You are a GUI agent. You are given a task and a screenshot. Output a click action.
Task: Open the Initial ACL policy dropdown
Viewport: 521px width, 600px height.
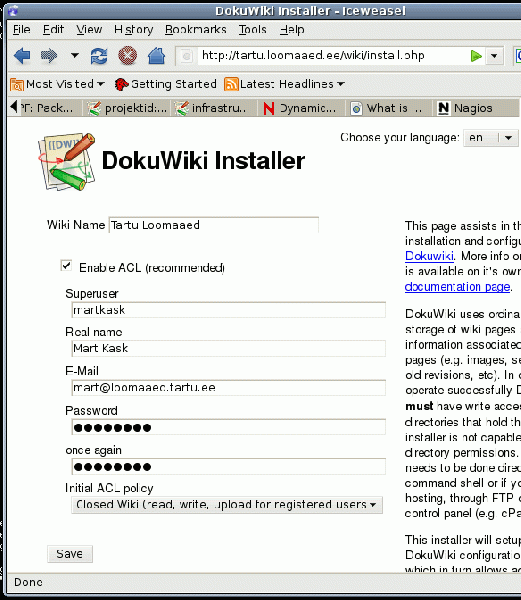tap(226, 505)
